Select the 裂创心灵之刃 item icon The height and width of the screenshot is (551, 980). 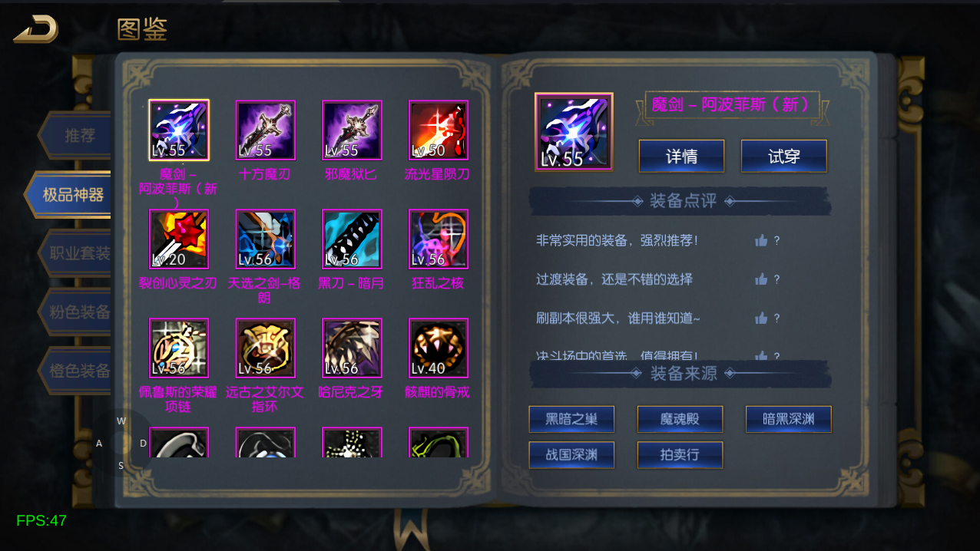coord(178,239)
